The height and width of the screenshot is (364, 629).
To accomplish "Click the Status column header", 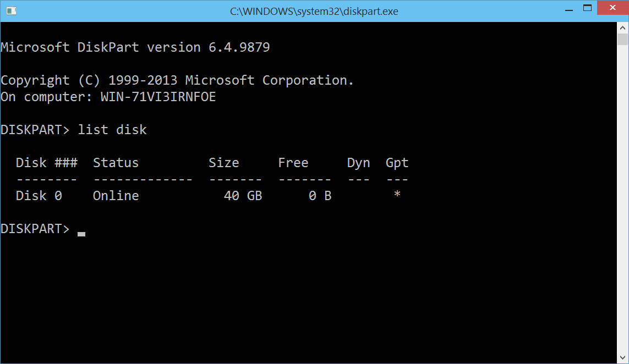I will tap(116, 163).
